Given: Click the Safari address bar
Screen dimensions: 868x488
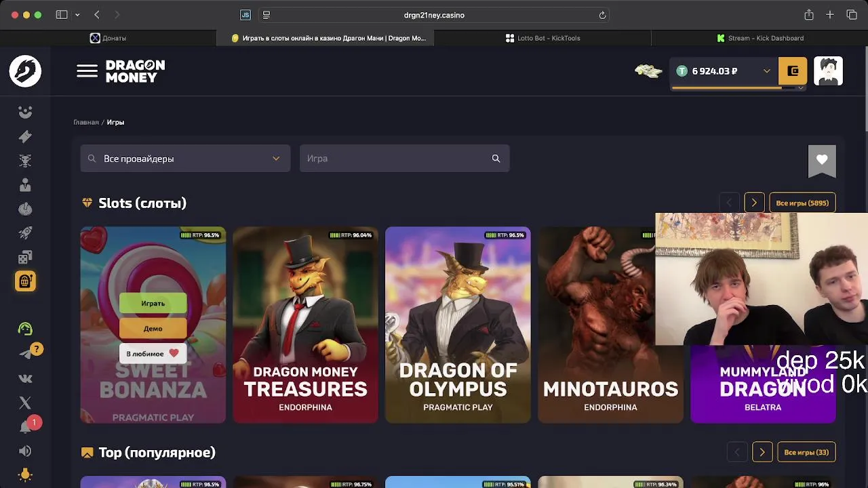Looking at the screenshot, I should 434,15.
